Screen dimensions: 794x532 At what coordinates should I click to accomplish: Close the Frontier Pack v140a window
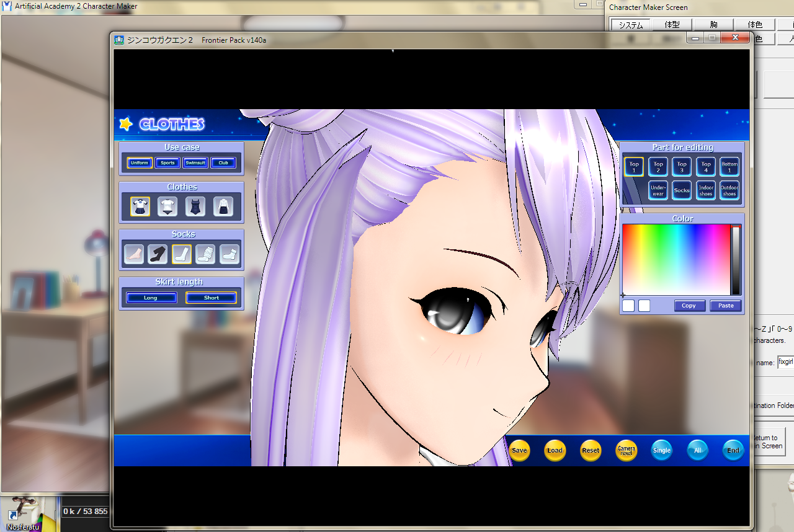point(735,38)
